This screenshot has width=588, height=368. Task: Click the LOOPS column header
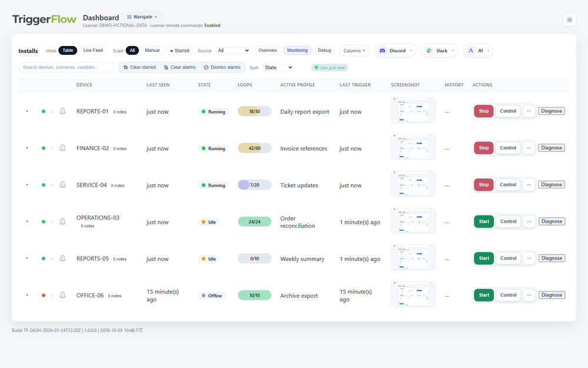(245, 85)
